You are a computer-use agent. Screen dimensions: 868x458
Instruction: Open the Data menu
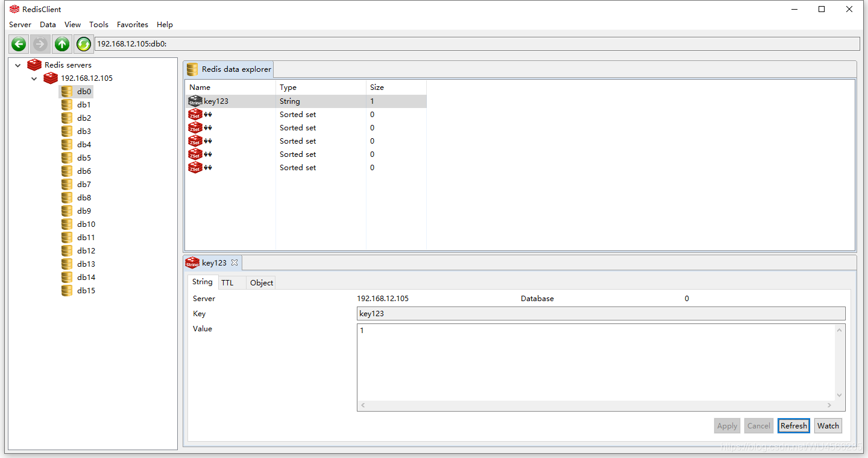(x=48, y=25)
